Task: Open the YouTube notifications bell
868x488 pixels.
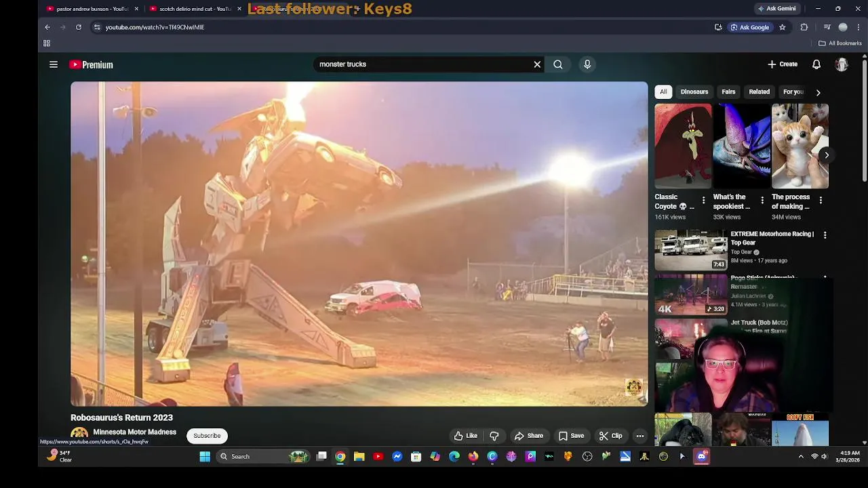Action: (816, 64)
